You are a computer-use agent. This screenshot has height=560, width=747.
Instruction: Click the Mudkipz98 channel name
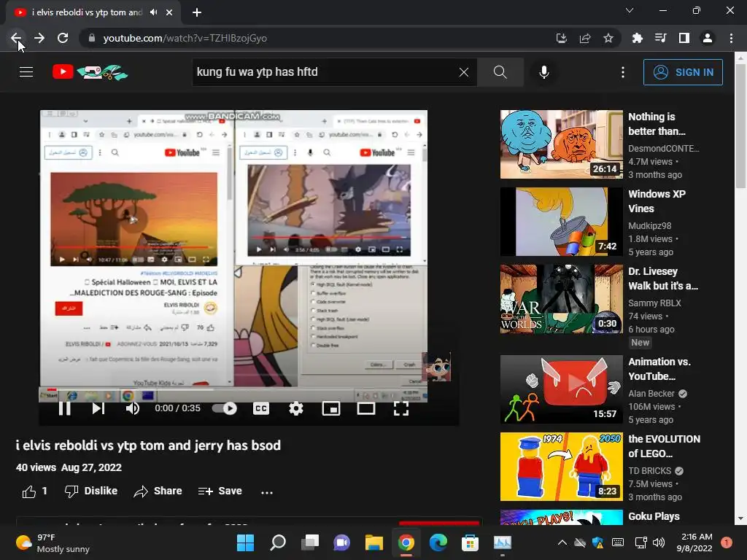tap(649, 226)
